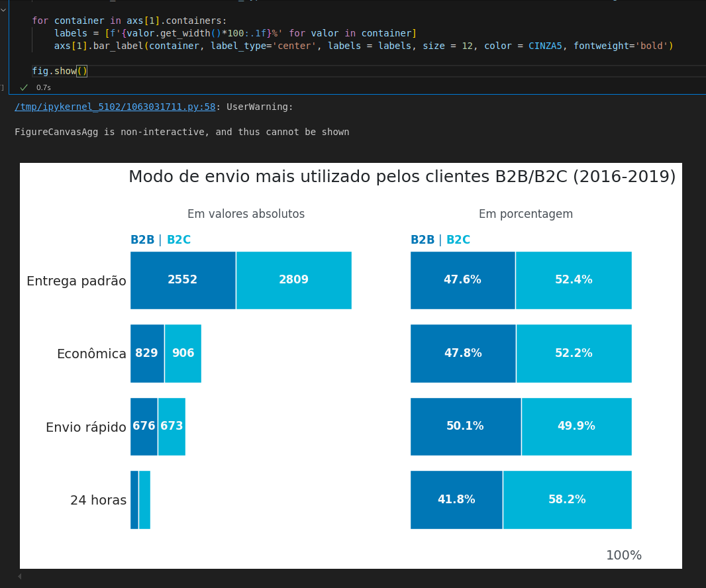Click the bar labeled 676
The image size is (706, 588).
click(144, 426)
